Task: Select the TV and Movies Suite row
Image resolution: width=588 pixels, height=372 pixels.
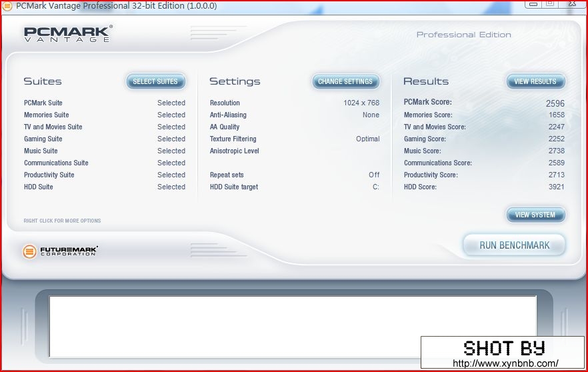Action: [x=105, y=127]
